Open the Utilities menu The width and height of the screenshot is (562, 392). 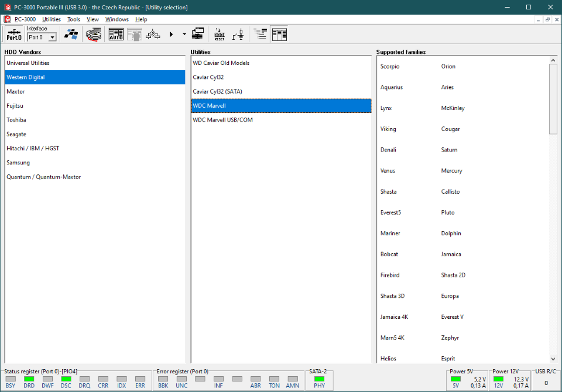(x=52, y=19)
